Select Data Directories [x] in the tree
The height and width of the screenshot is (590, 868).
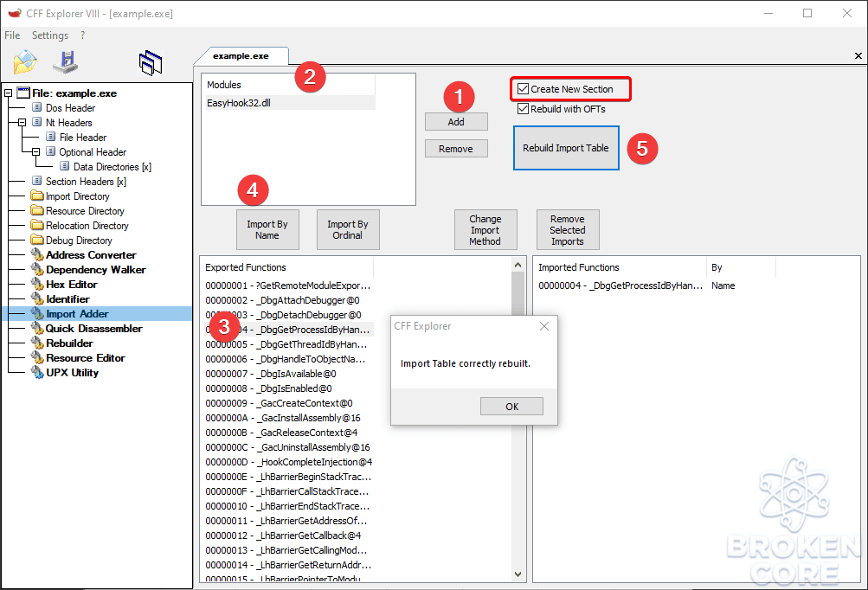[113, 167]
